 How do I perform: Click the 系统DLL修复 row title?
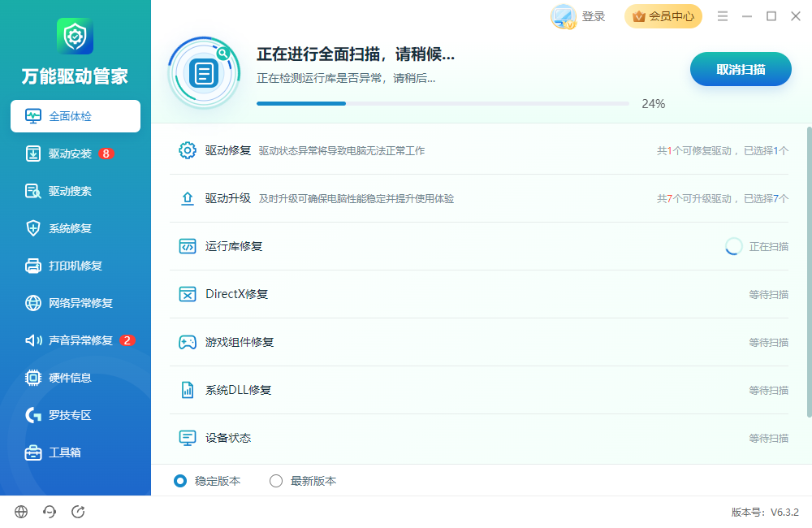238,390
